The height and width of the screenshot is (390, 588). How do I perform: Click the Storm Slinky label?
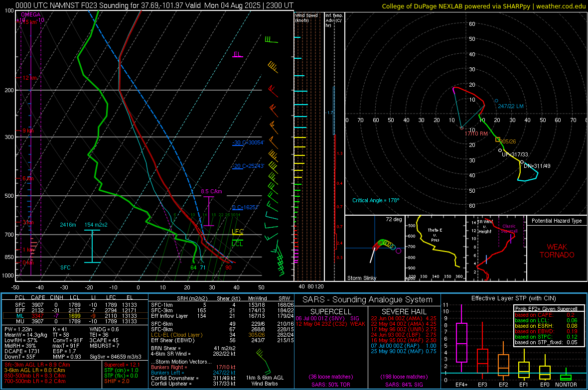point(361,278)
